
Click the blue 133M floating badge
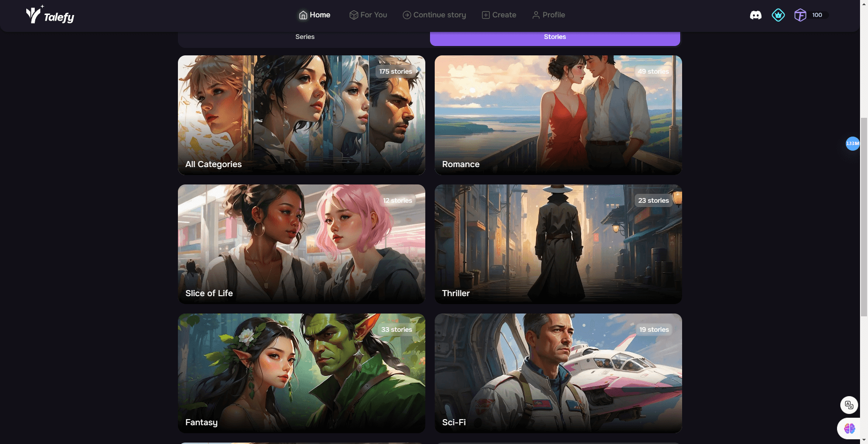pos(852,143)
